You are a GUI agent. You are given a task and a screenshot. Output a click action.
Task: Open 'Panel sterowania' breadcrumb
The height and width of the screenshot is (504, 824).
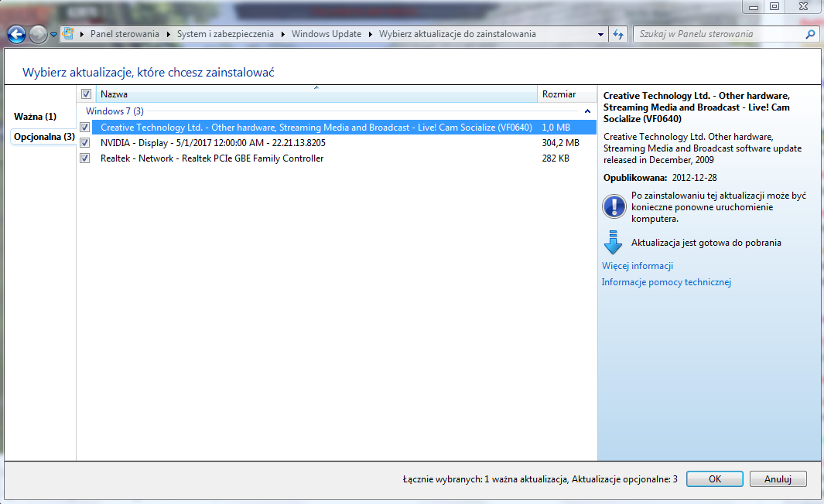125,34
